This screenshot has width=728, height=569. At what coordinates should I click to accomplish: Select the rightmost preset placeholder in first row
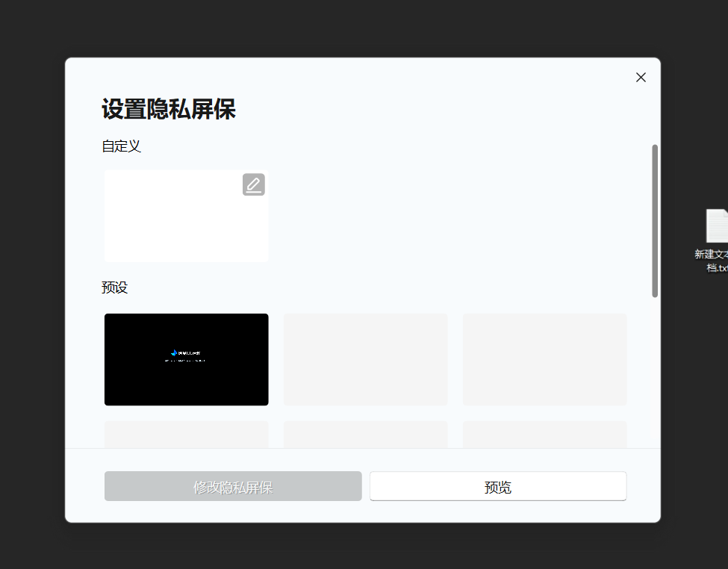(544, 359)
